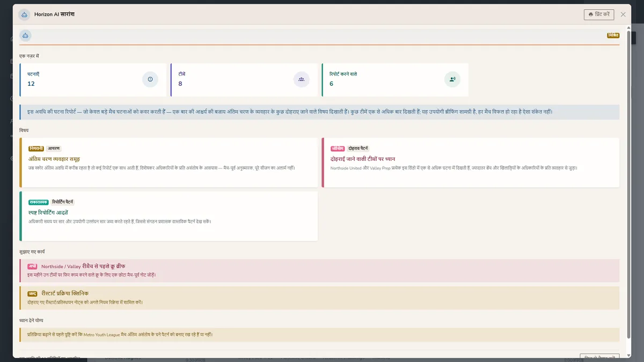
Task: Click the दोहराव पैटर्न tag
Action: click(x=358, y=148)
